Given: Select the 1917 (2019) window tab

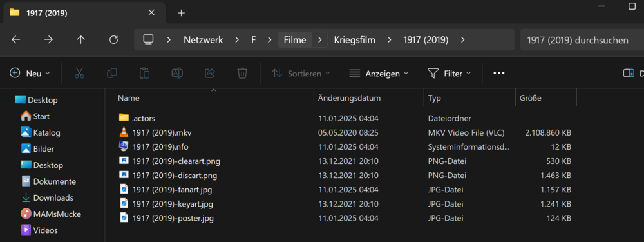Looking at the screenshot, I should (x=84, y=13).
